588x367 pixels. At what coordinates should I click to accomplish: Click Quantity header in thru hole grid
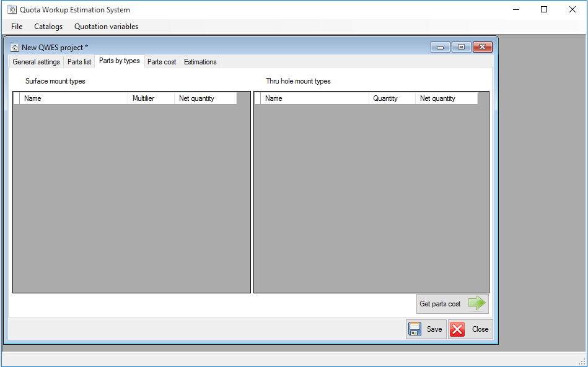pos(392,98)
